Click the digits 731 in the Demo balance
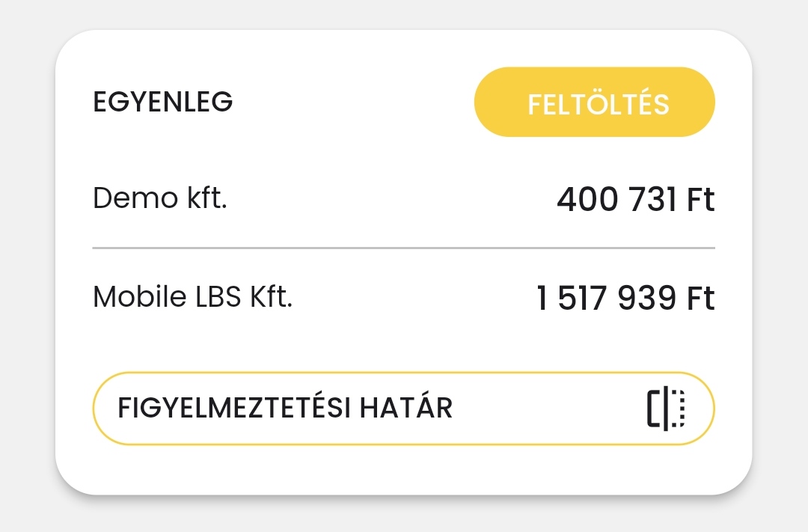 tap(651, 200)
